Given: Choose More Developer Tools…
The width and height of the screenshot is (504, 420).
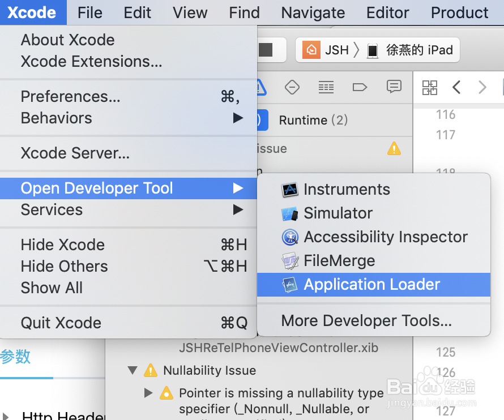Looking at the screenshot, I should tap(374, 321).
